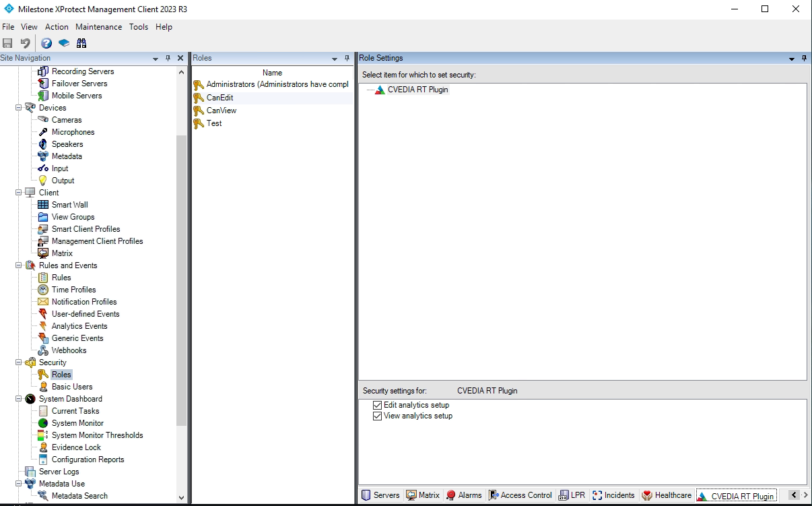Click the Administrators role key icon
This screenshot has height=506, width=812.
(x=199, y=85)
